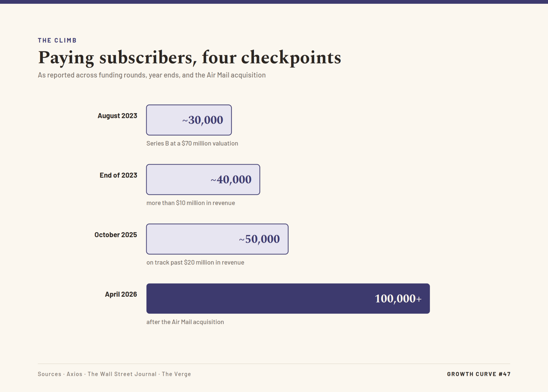Click the ~30,000 subscriber bar

coord(189,120)
